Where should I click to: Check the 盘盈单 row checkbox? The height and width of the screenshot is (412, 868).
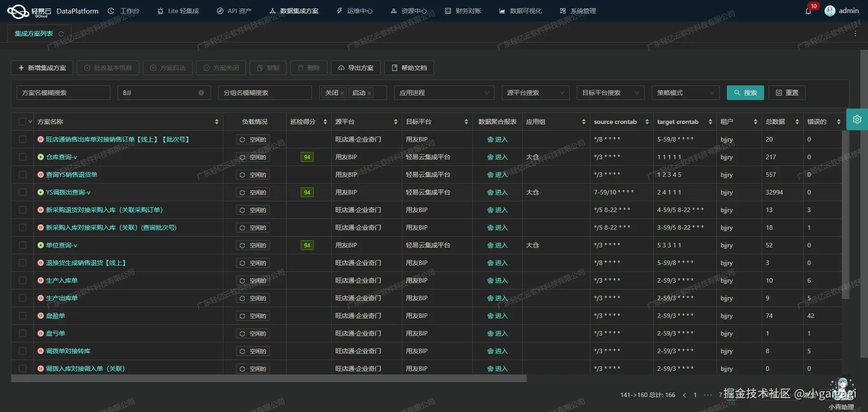tap(23, 316)
